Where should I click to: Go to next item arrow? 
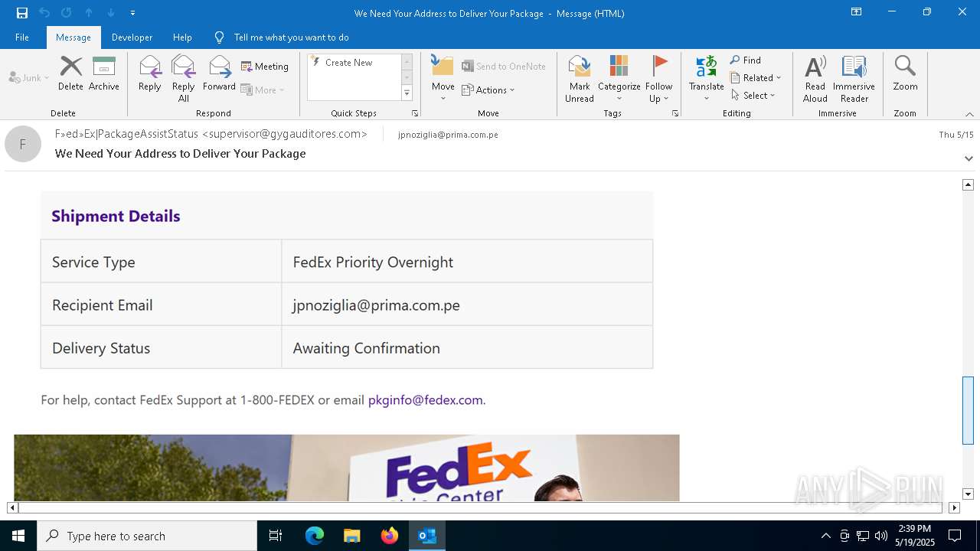[x=111, y=13]
